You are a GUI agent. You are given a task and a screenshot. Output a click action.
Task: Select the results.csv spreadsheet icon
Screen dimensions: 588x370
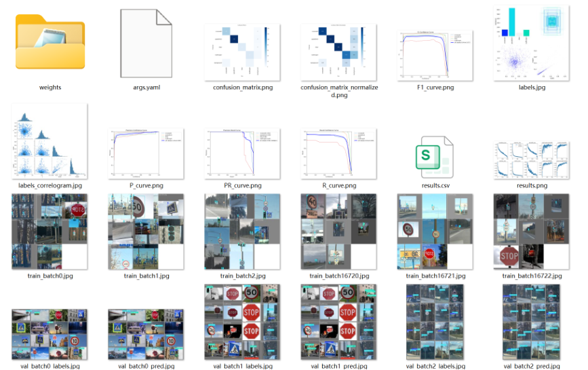pos(435,157)
